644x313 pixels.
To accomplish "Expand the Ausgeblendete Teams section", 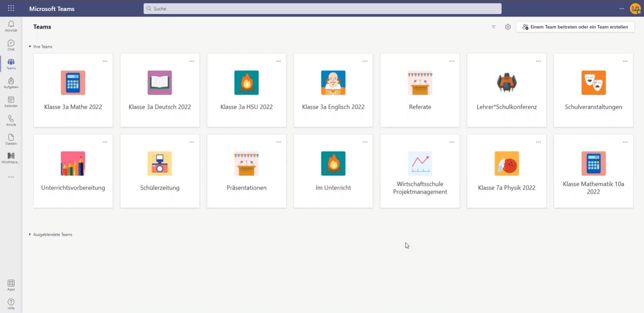I will coord(51,234).
